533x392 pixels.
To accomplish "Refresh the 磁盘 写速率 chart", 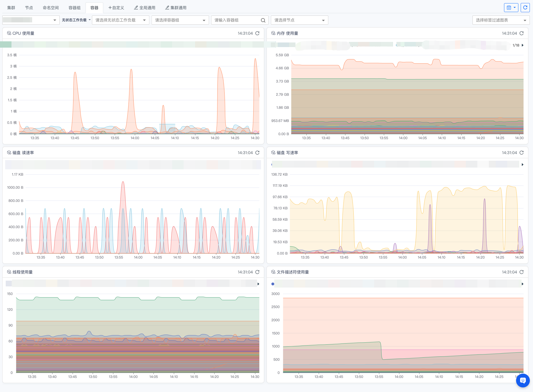I will coord(522,153).
